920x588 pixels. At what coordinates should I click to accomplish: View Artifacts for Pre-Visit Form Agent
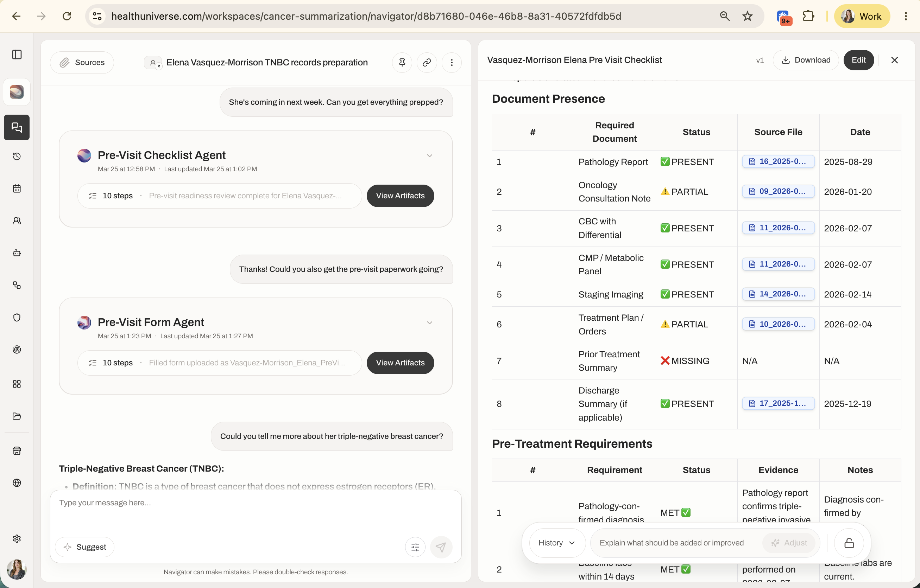[400, 363]
